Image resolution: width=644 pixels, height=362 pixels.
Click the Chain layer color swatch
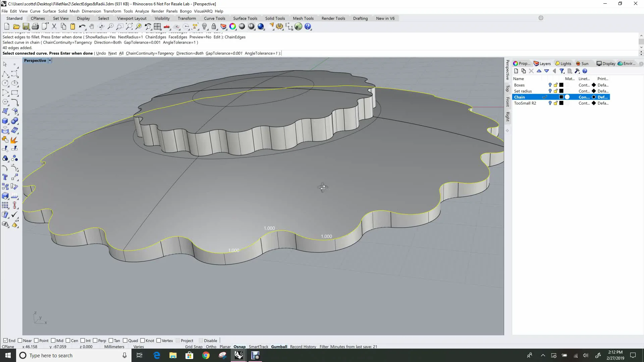[561, 97]
